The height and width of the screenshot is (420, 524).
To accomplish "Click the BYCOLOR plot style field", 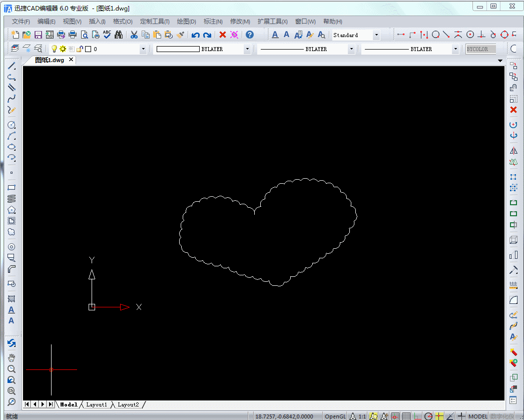I will [x=480, y=49].
